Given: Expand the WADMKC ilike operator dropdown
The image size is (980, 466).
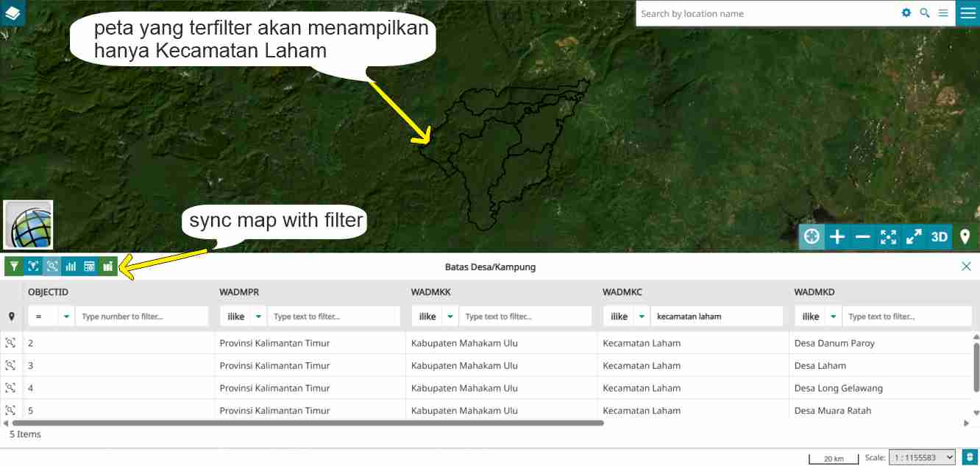Looking at the screenshot, I should 641,317.
